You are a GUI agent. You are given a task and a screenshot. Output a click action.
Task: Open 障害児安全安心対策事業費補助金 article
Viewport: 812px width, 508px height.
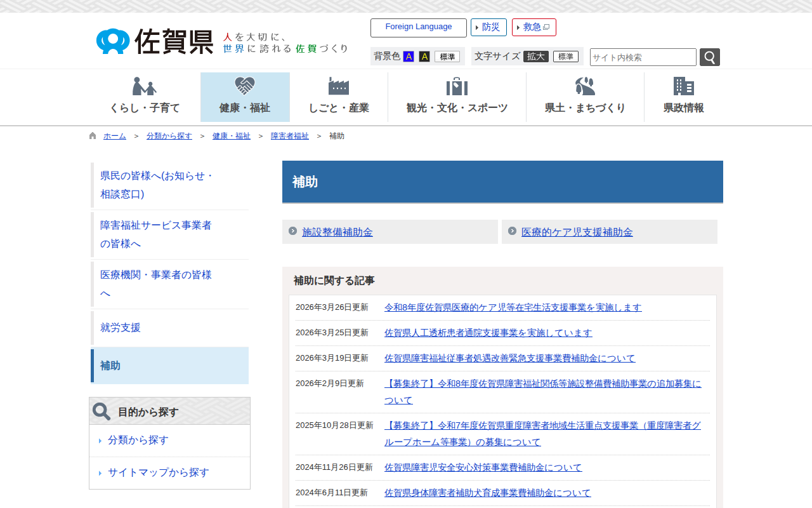[483, 467]
